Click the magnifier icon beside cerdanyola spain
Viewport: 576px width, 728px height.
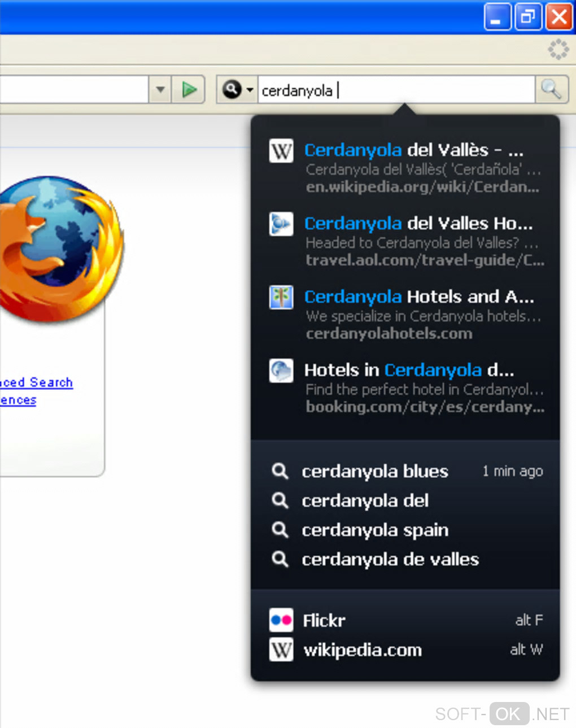(x=280, y=530)
